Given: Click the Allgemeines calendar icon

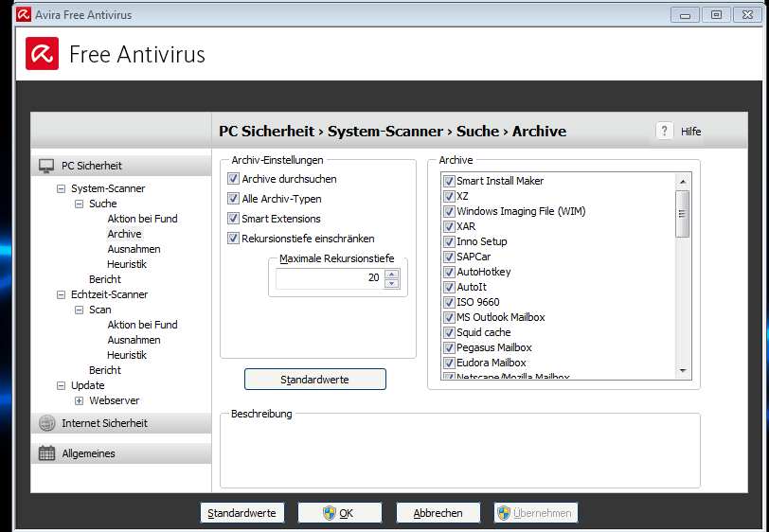Looking at the screenshot, I should 46,453.
